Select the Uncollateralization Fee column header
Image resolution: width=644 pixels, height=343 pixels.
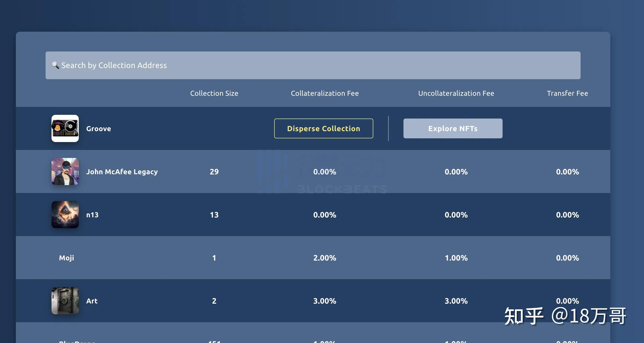click(x=456, y=93)
